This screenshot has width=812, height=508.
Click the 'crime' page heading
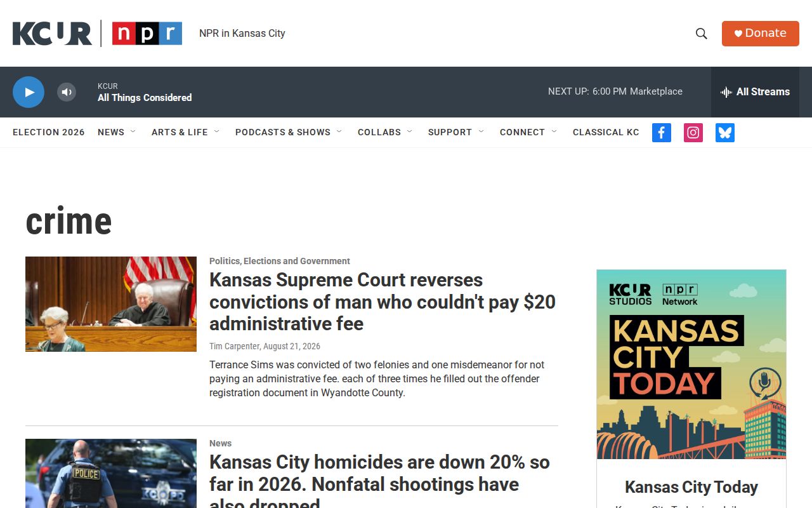69,221
